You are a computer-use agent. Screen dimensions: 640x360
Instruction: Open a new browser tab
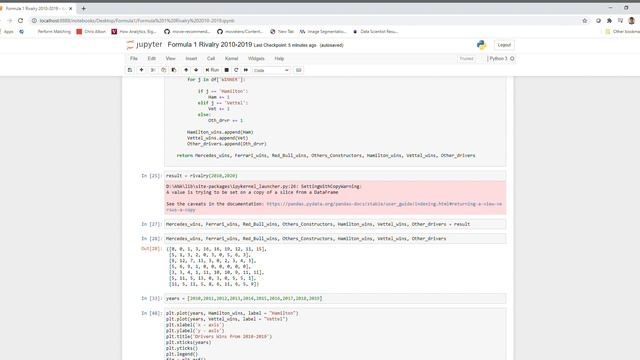(x=84, y=8)
